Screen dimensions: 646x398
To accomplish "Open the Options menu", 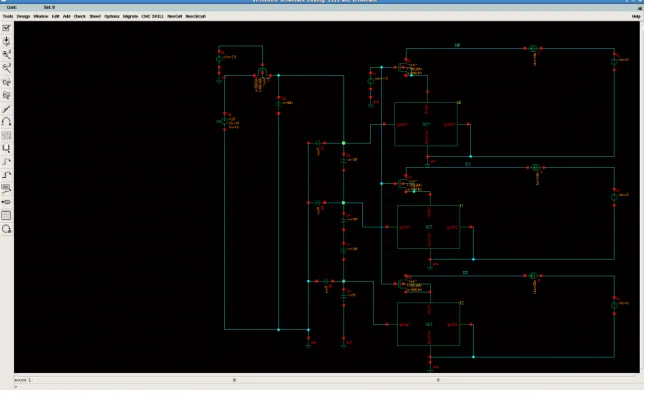I will pos(112,16).
